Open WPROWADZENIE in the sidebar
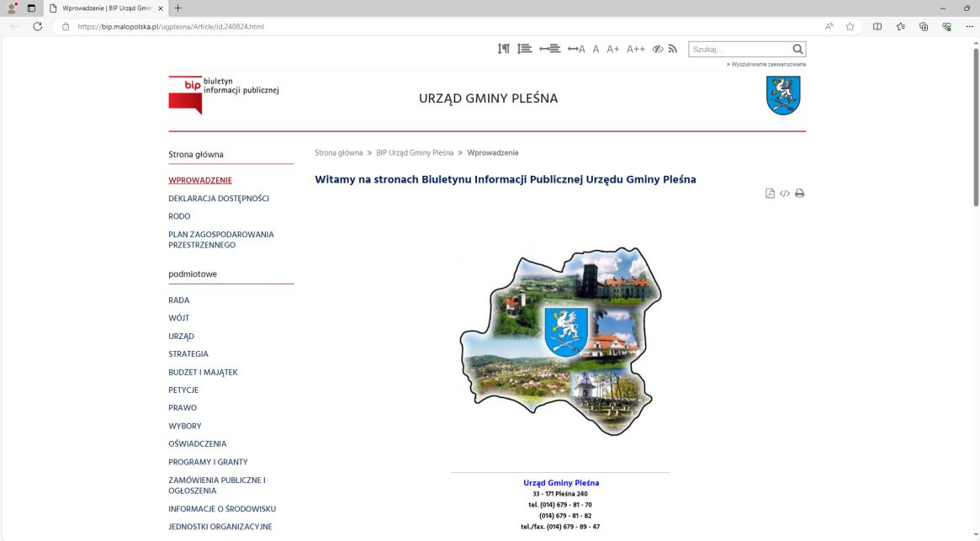The image size is (980, 541). [200, 180]
